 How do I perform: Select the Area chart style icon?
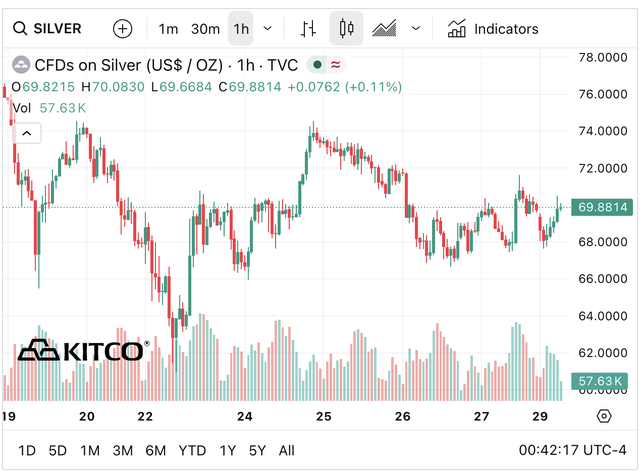tap(384, 29)
